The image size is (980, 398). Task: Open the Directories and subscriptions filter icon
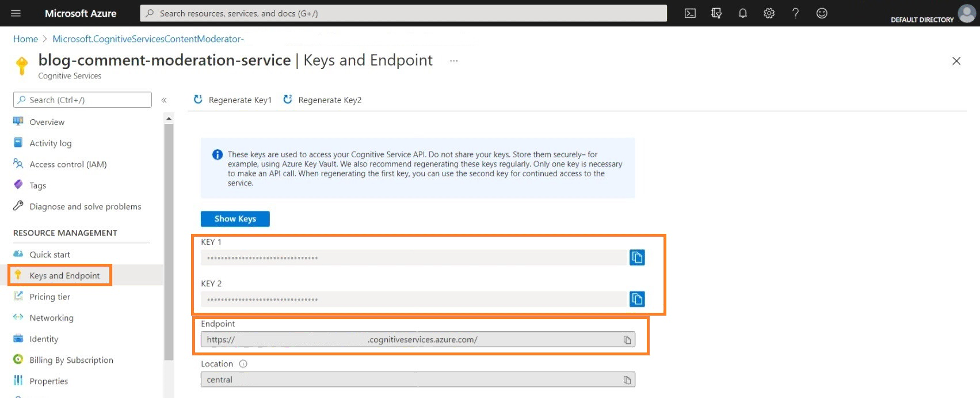(x=716, y=13)
